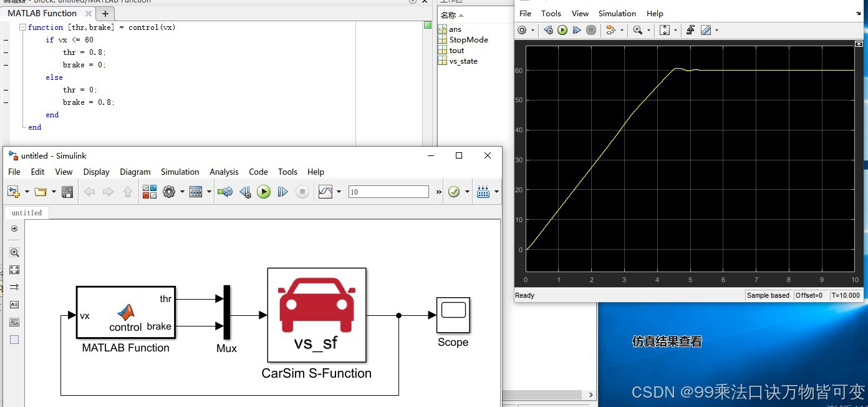Click Cursor Measurements ruler icon in Scope
Viewport: 868px width, 407px height.
point(706,30)
